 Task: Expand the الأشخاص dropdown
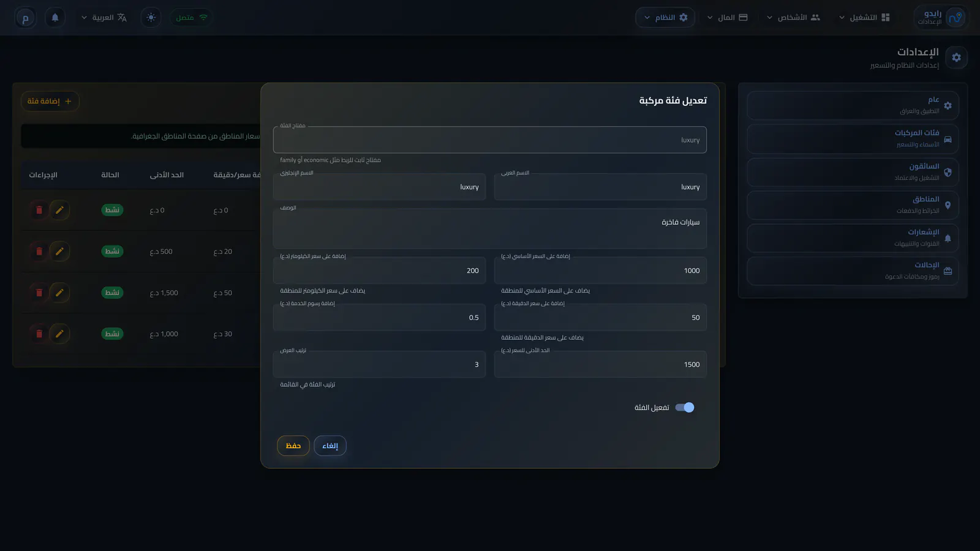793,18
